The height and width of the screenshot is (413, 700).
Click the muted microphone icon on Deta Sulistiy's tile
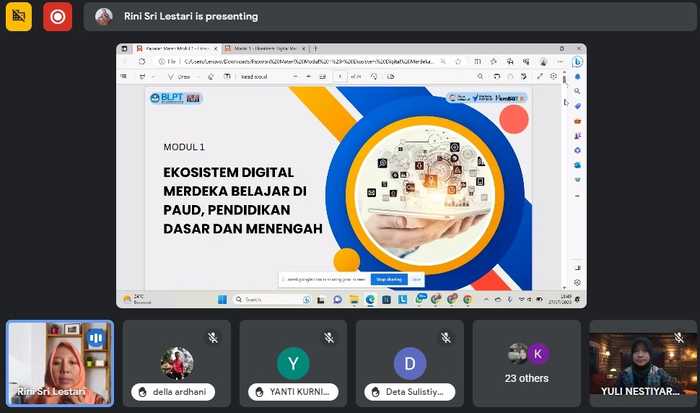(446, 338)
